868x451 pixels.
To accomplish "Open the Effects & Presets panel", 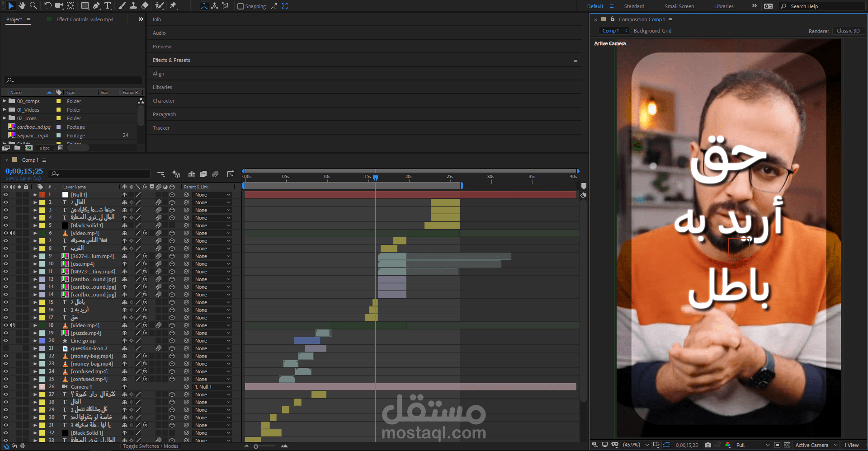I will tap(171, 60).
